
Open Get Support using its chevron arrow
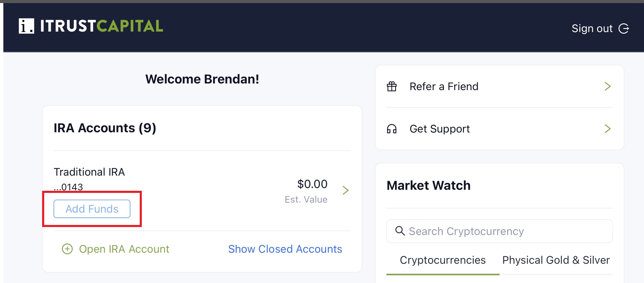[x=608, y=129]
